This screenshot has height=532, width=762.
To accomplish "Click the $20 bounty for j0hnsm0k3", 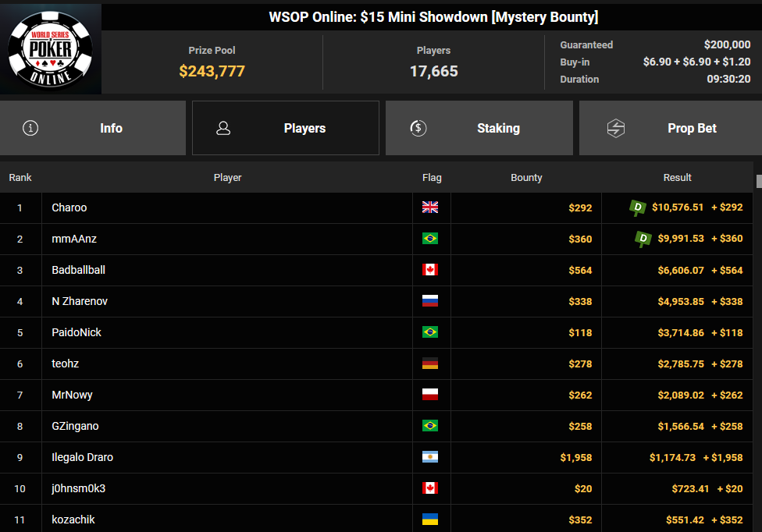I will coord(583,489).
